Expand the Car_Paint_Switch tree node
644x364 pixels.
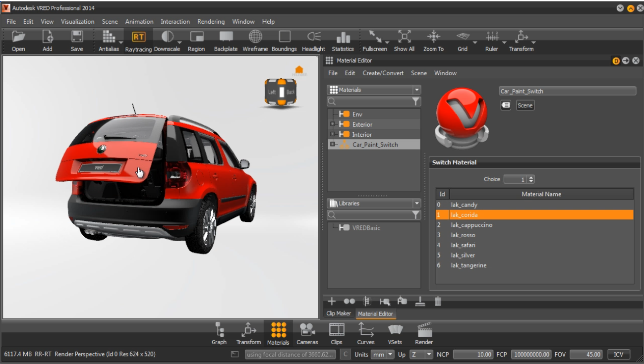click(x=333, y=145)
